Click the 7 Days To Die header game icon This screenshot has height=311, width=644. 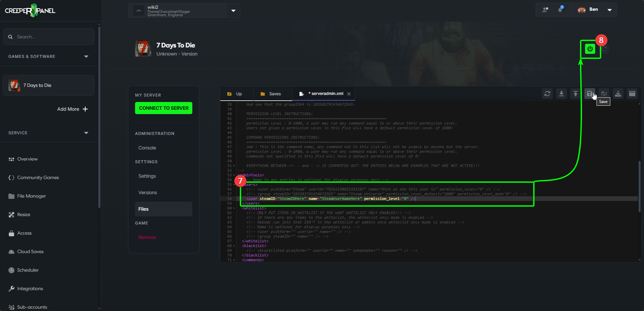pyautogui.click(x=143, y=49)
